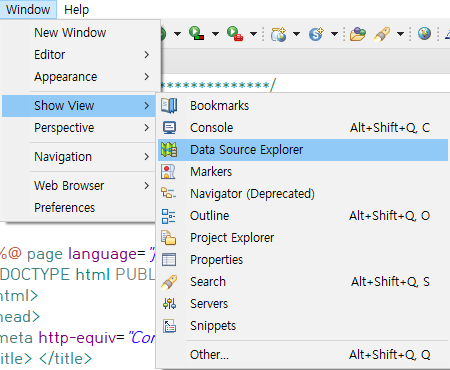Expand the Navigation submenu
450x370 pixels.
79,157
